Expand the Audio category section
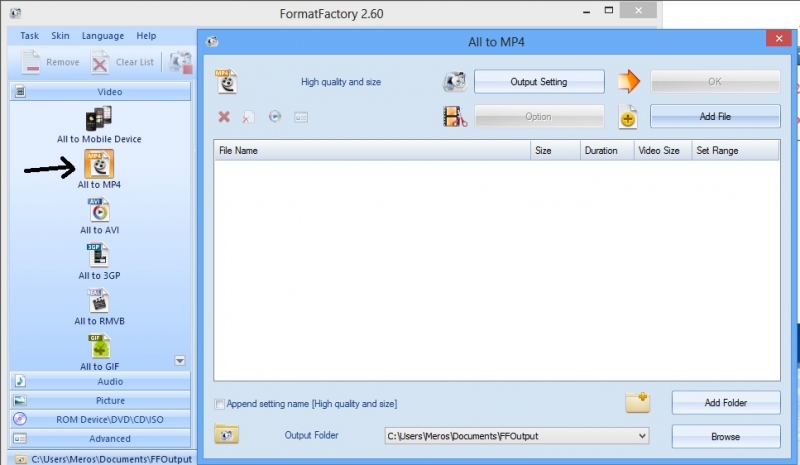Viewport: 800px width, 465px height. (100, 381)
